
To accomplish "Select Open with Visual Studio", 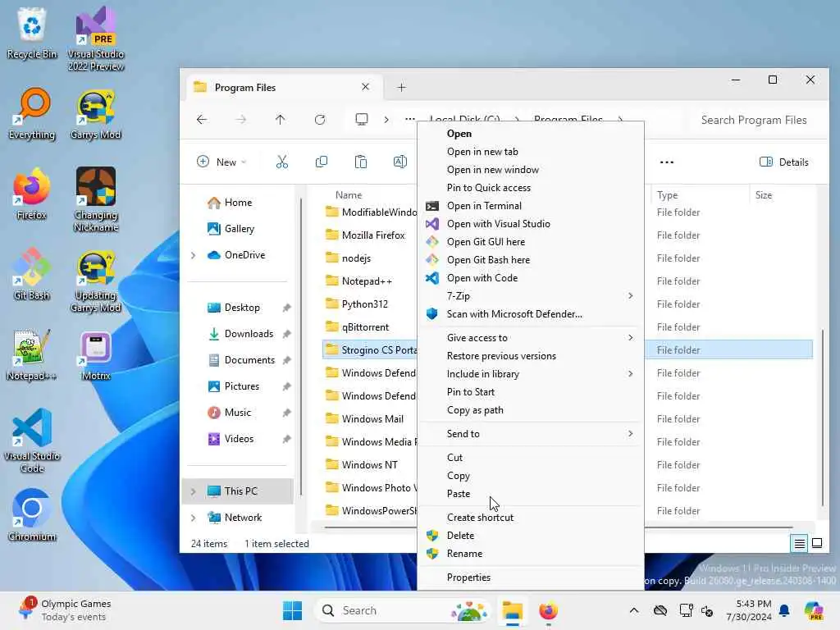I will (x=531, y=224).
